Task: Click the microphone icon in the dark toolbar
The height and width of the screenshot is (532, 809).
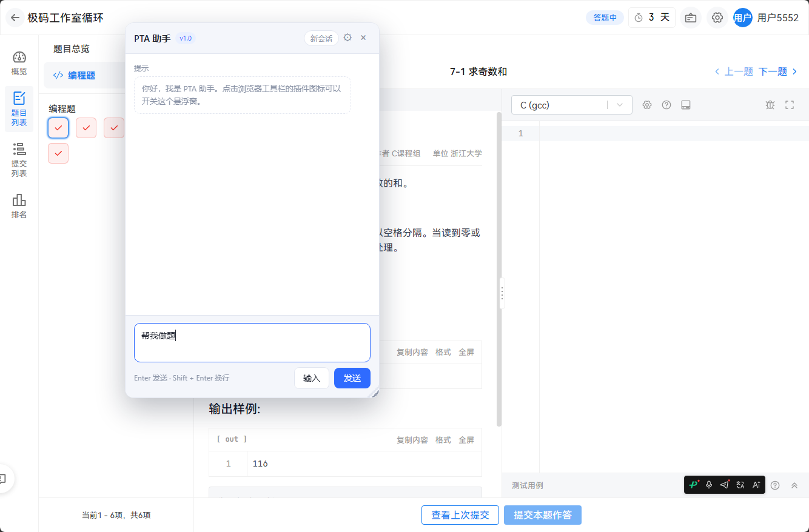Action: tap(709, 485)
